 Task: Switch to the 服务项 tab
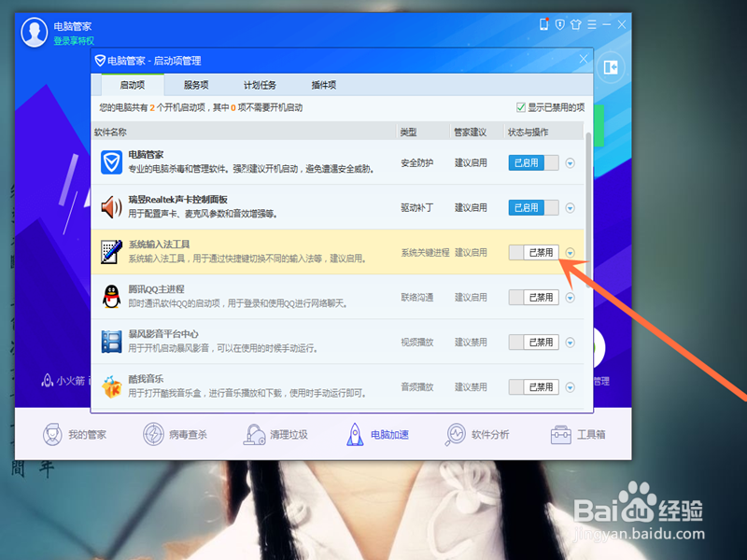pos(197,84)
